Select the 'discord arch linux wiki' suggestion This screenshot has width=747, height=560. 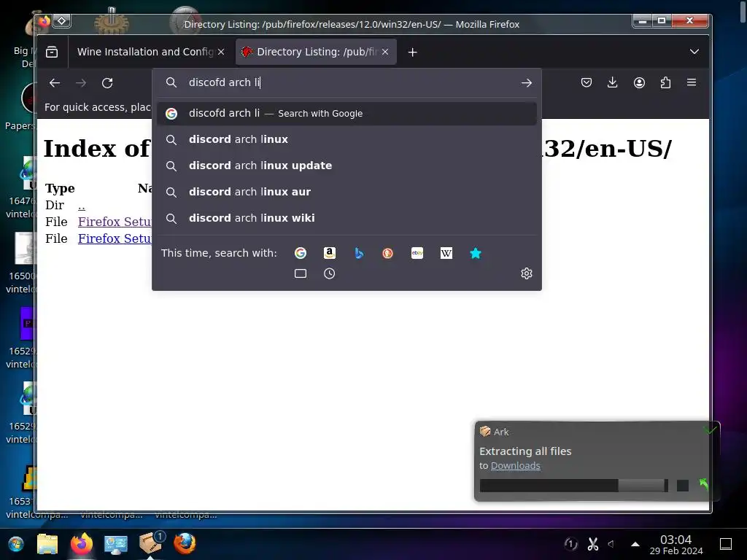tap(347, 218)
